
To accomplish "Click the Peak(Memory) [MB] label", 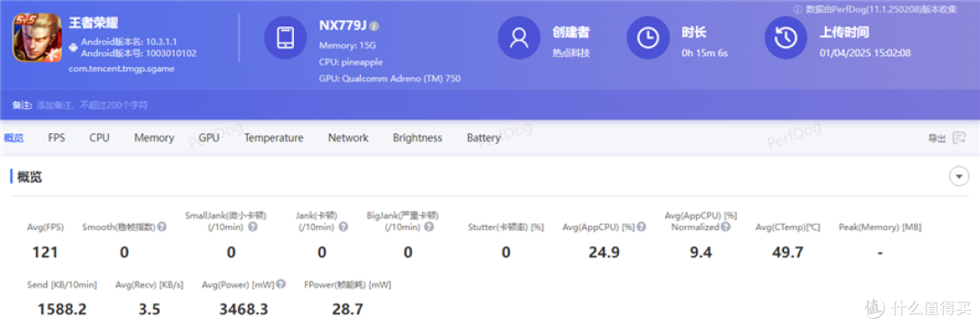I will pyautogui.click(x=879, y=227).
